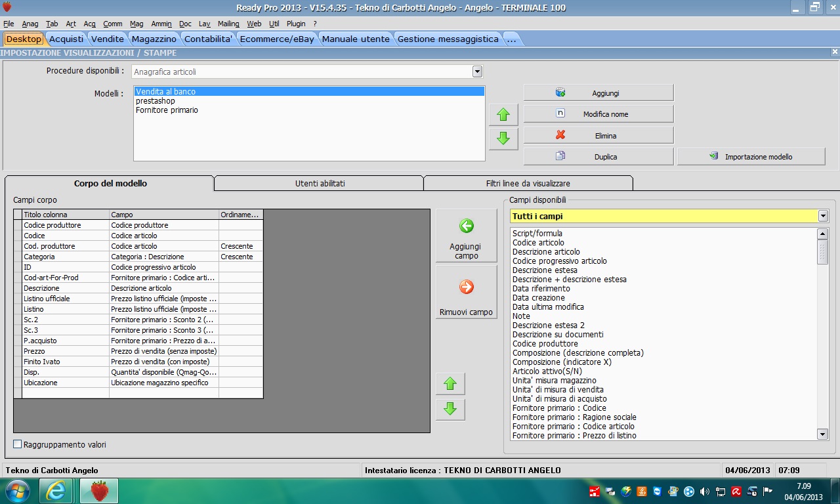Launch Internet Explorer from taskbar
840x504 pixels.
click(56, 491)
